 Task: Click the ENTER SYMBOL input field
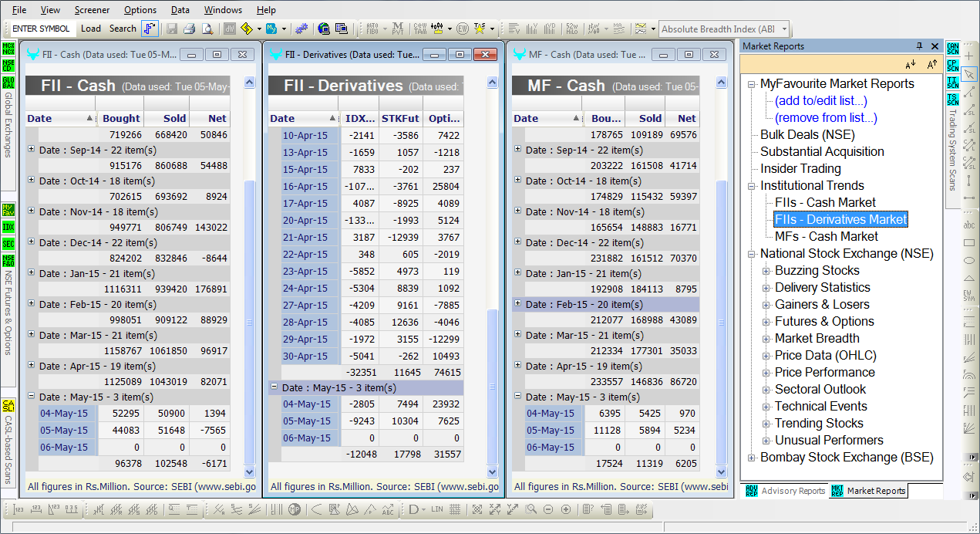click(x=42, y=29)
